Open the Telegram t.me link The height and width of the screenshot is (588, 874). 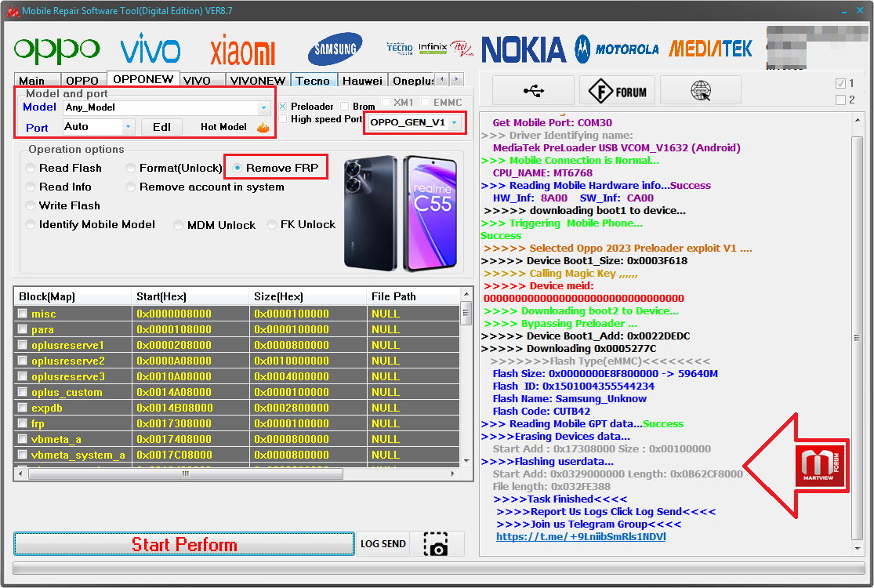tap(581, 537)
